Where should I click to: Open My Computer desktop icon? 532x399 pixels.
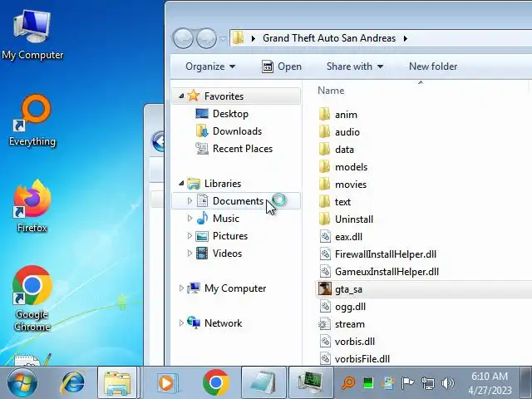[x=32, y=35]
